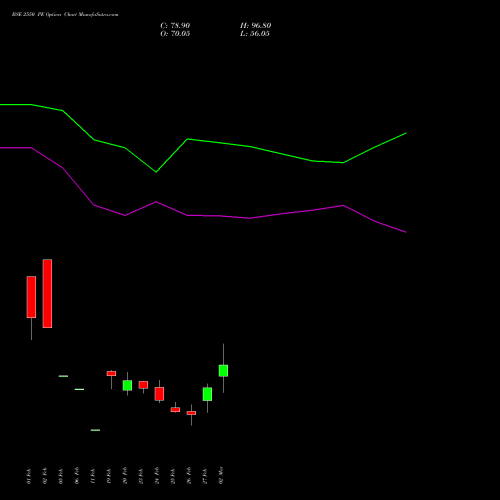
Task: Select the 23 Feb date label
Action: tap(141, 476)
